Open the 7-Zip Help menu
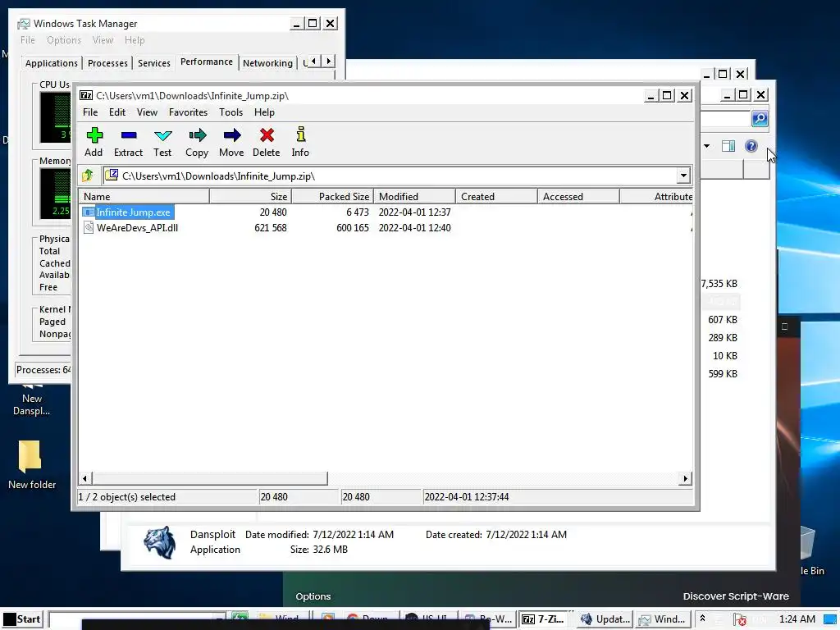 click(x=264, y=112)
